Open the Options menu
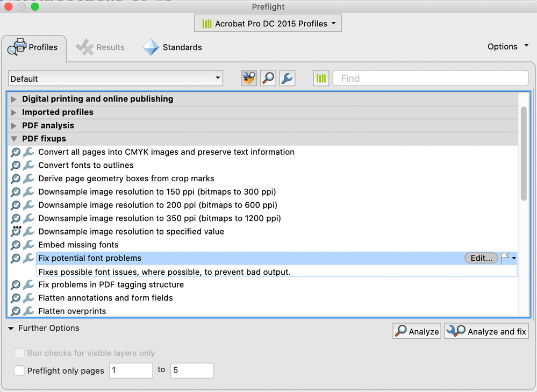Viewport: 537px width, 392px height. pyautogui.click(x=508, y=47)
